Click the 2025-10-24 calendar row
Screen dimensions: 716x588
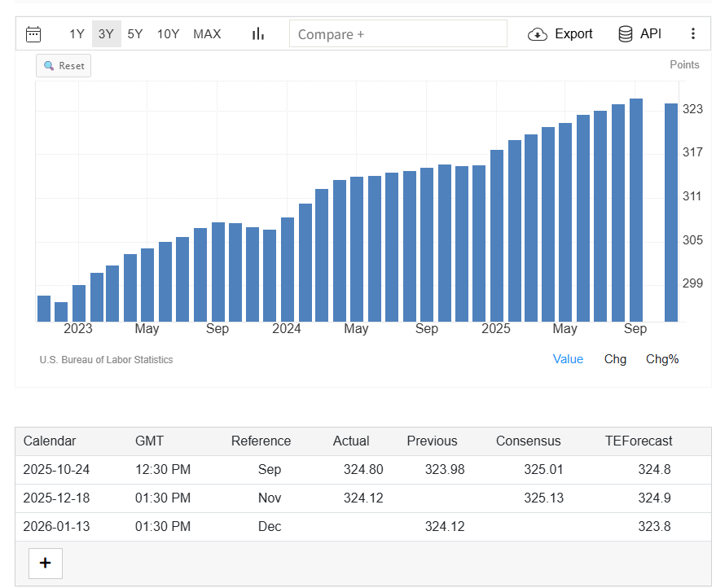56,470
